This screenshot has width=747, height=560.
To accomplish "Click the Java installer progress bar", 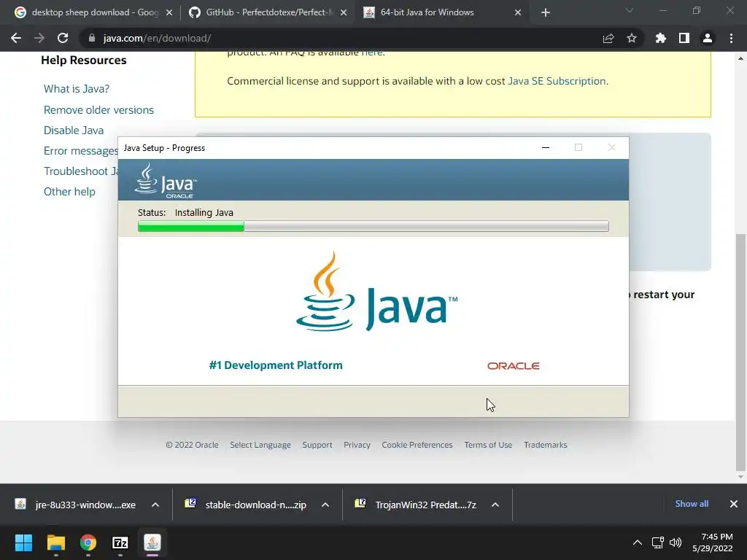I will 373,226.
